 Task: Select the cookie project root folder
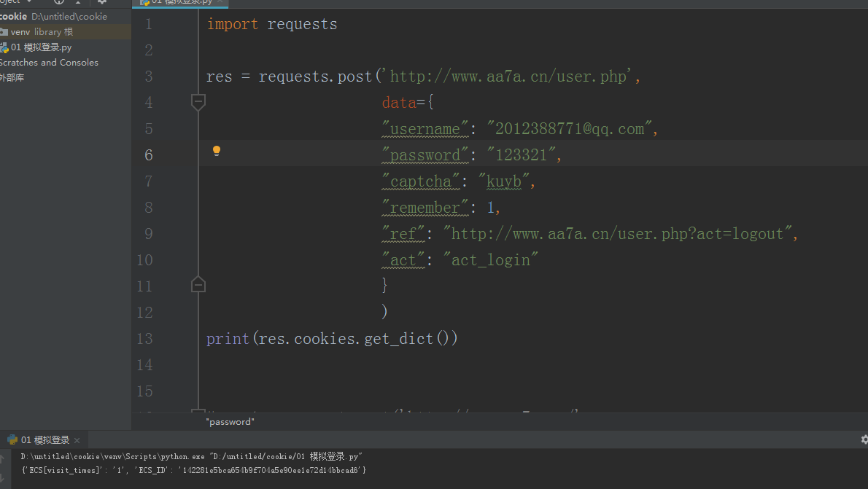(14, 16)
